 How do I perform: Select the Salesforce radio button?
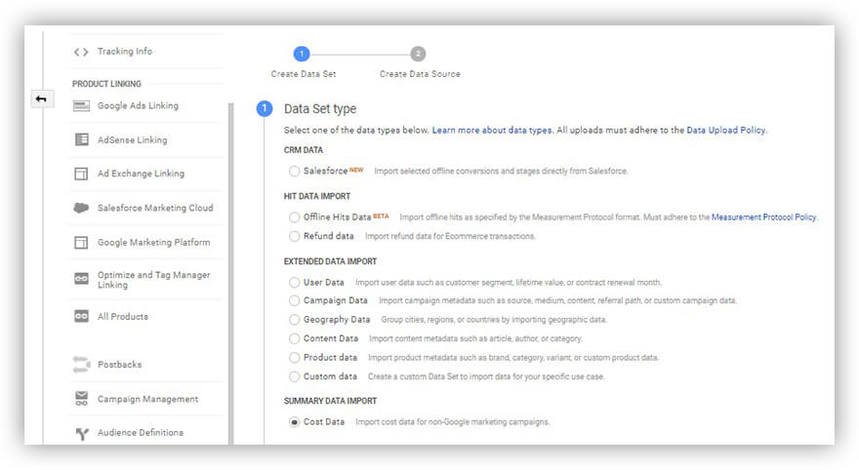click(294, 171)
